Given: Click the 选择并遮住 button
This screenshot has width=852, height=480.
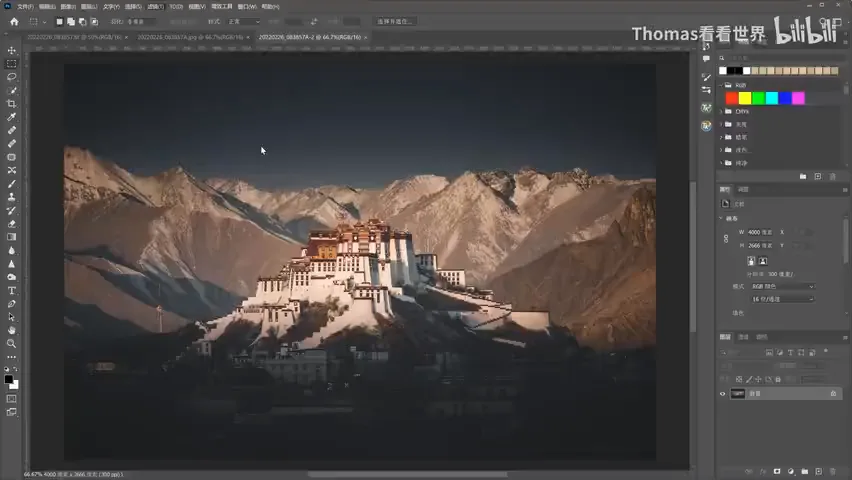Looking at the screenshot, I should tap(395, 22).
